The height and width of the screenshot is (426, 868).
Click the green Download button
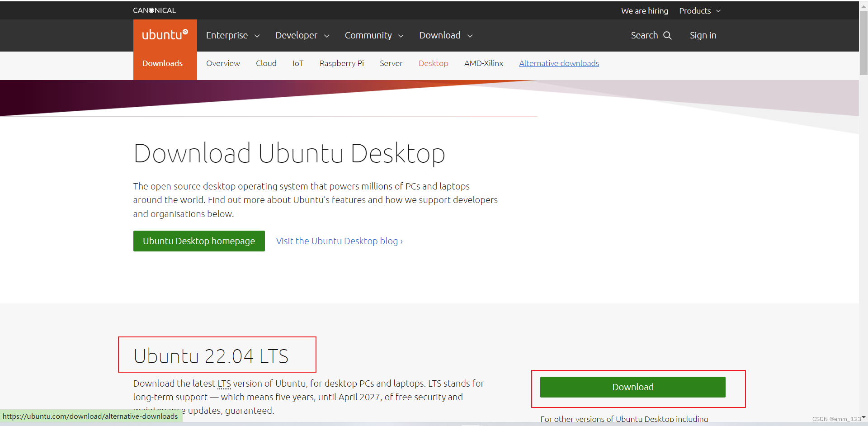pos(633,387)
